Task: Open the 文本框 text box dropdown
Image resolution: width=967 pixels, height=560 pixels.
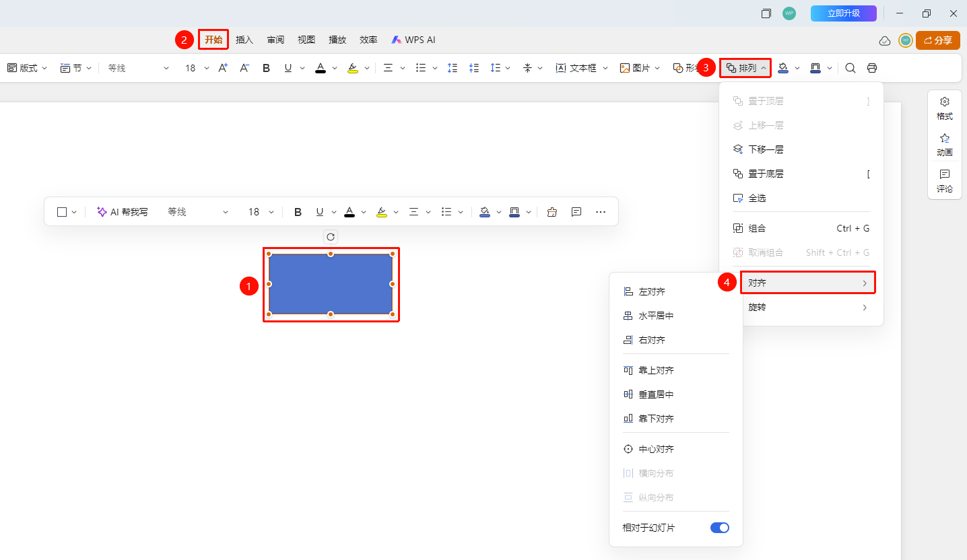Action: 582,68
